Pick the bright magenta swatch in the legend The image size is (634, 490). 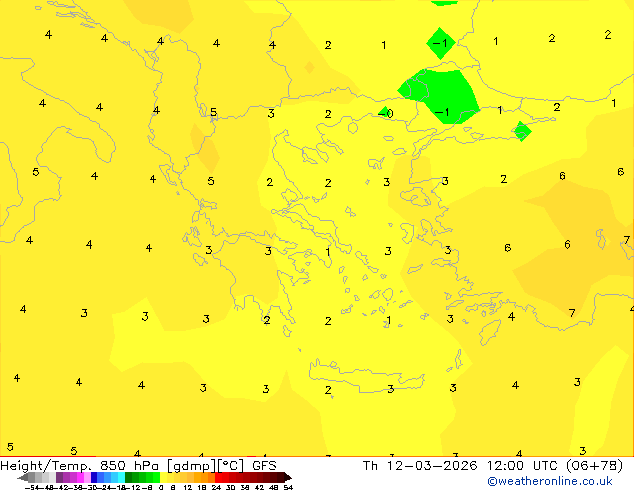[x=80, y=477]
